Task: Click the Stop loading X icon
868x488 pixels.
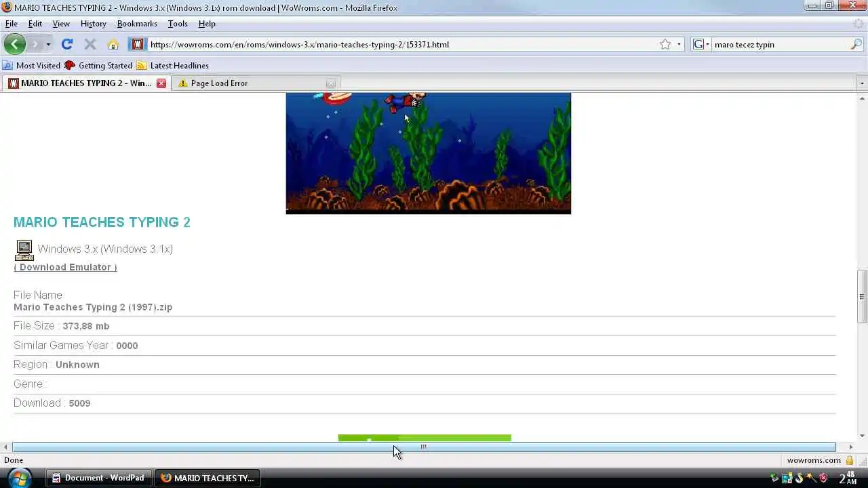Action: 90,44
